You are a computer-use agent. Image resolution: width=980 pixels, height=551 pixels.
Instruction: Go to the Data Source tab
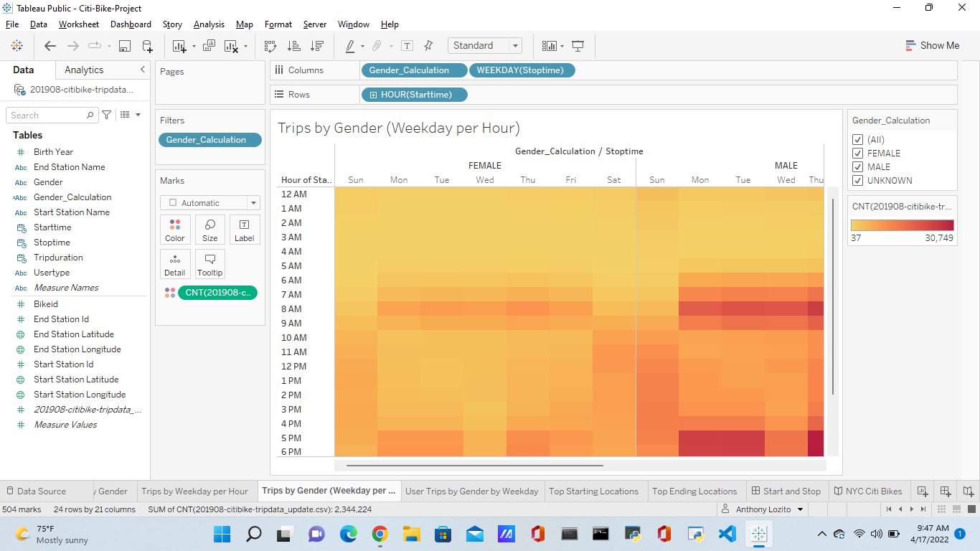point(36,491)
